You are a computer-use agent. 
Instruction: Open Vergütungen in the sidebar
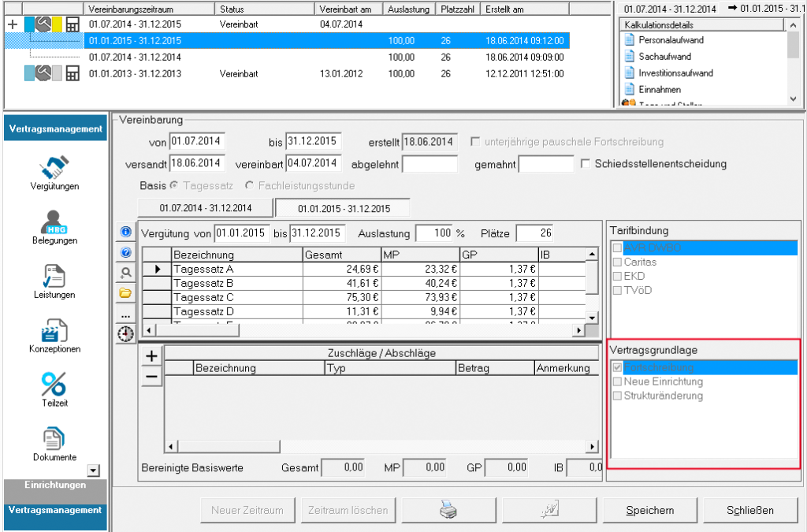(54, 169)
